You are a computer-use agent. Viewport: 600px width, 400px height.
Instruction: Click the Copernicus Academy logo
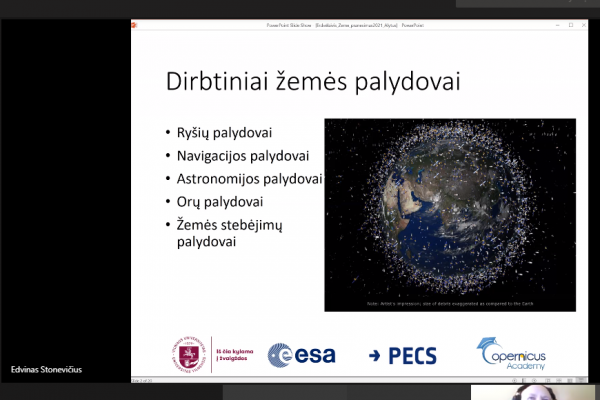pyautogui.click(x=511, y=354)
